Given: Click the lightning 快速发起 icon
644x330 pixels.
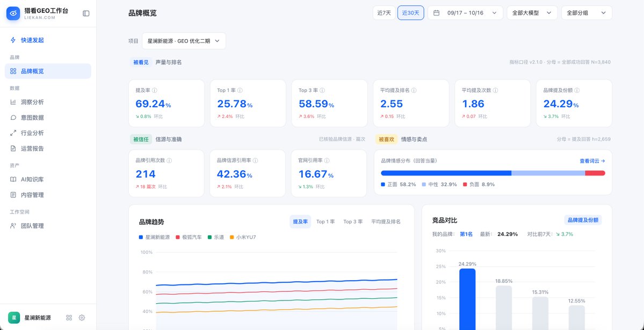Looking at the screenshot, I should pos(13,40).
